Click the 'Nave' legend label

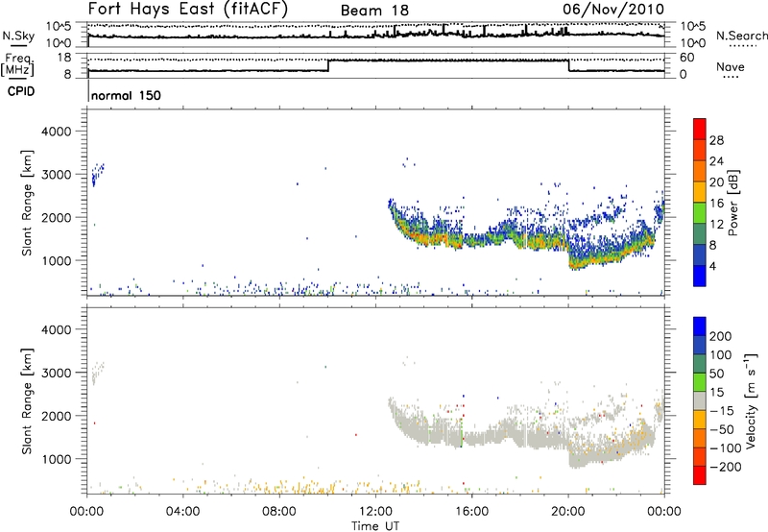coord(730,66)
